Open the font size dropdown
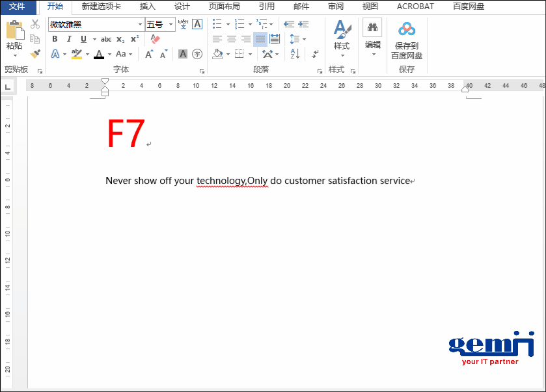 (x=171, y=23)
